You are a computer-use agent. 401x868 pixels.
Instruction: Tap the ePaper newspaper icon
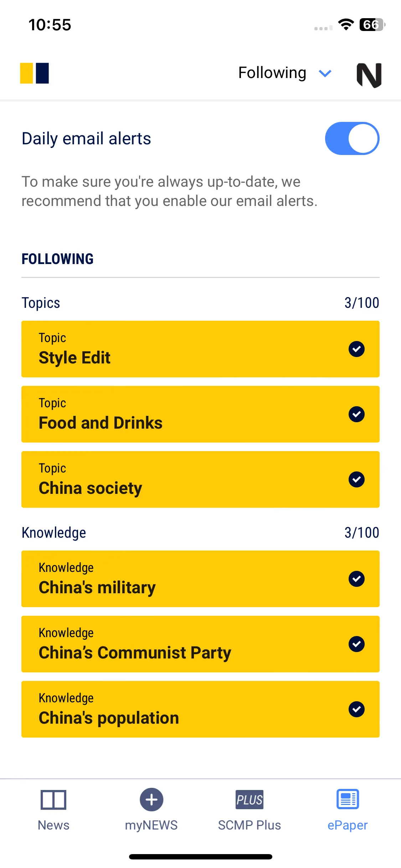[x=348, y=799]
